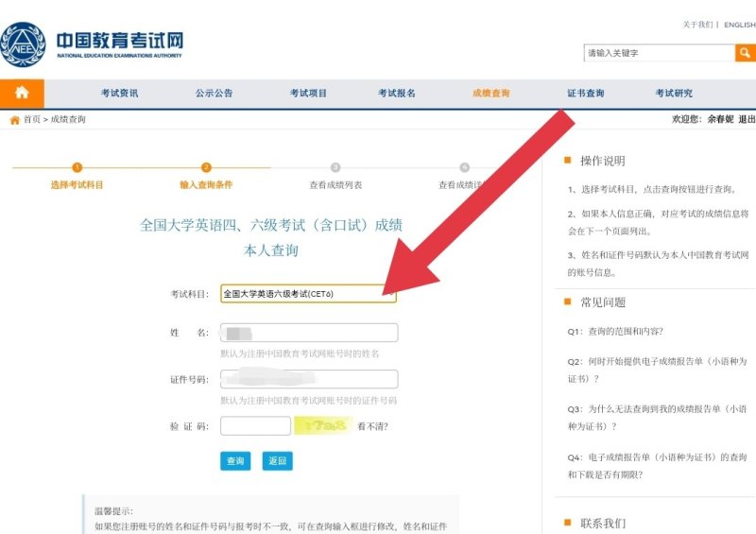756x534 pixels.
Task: Focus the keyword search input field
Action: 659,53
